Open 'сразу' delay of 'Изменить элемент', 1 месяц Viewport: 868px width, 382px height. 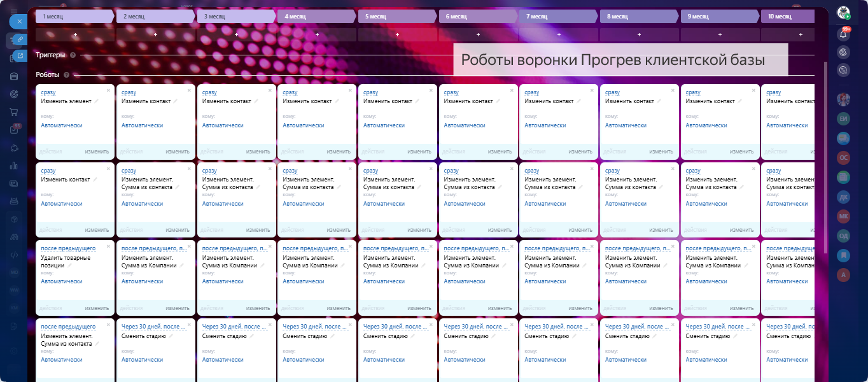48,93
